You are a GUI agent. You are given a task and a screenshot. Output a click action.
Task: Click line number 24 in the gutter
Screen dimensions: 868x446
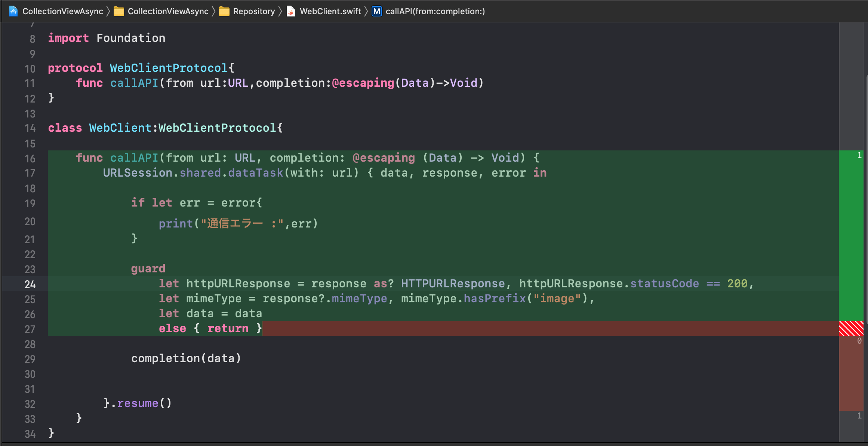[30, 284]
